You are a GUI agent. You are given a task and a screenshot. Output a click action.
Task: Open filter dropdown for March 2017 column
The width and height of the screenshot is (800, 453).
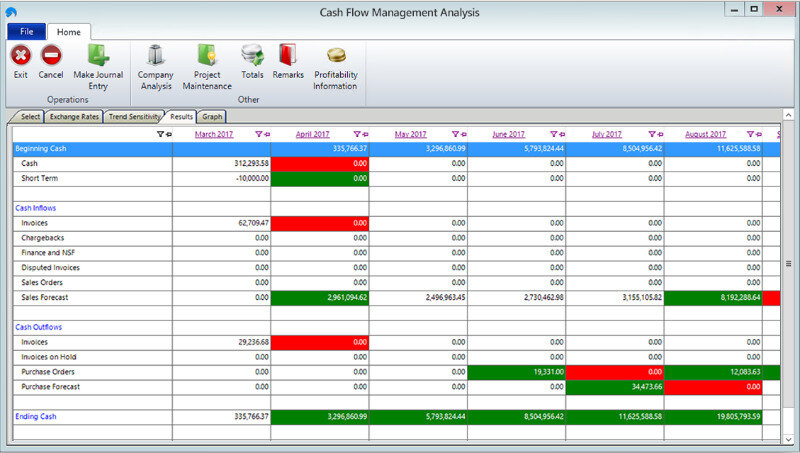259,134
